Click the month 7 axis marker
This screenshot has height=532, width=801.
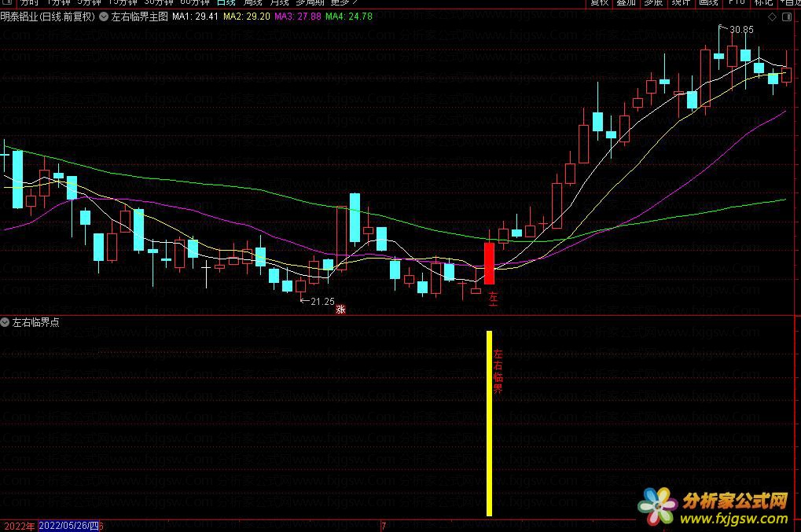[x=384, y=526]
